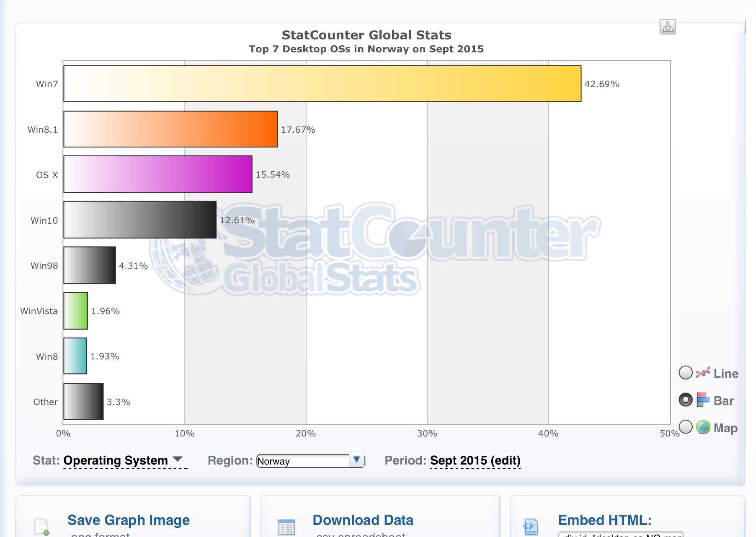756x537 pixels.
Task: Open the Save Graph Image link
Action: tap(129, 520)
